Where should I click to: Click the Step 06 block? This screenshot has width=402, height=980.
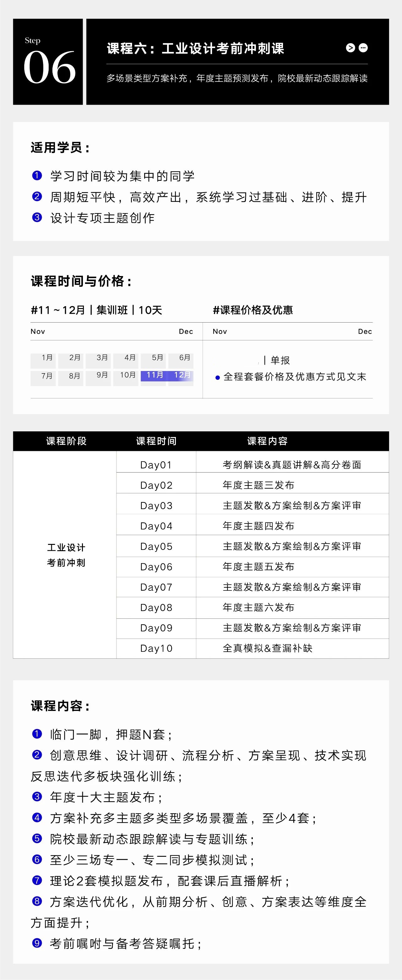(x=48, y=62)
